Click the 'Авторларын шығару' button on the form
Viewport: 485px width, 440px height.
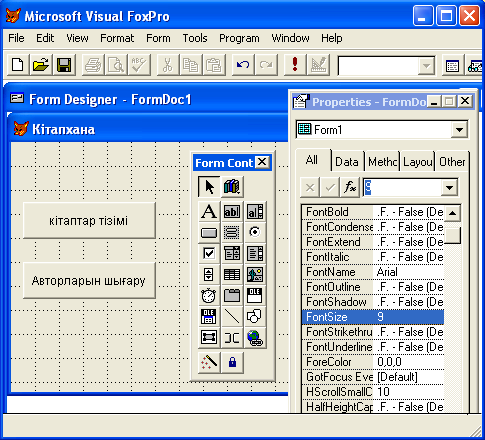(x=89, y=281)
